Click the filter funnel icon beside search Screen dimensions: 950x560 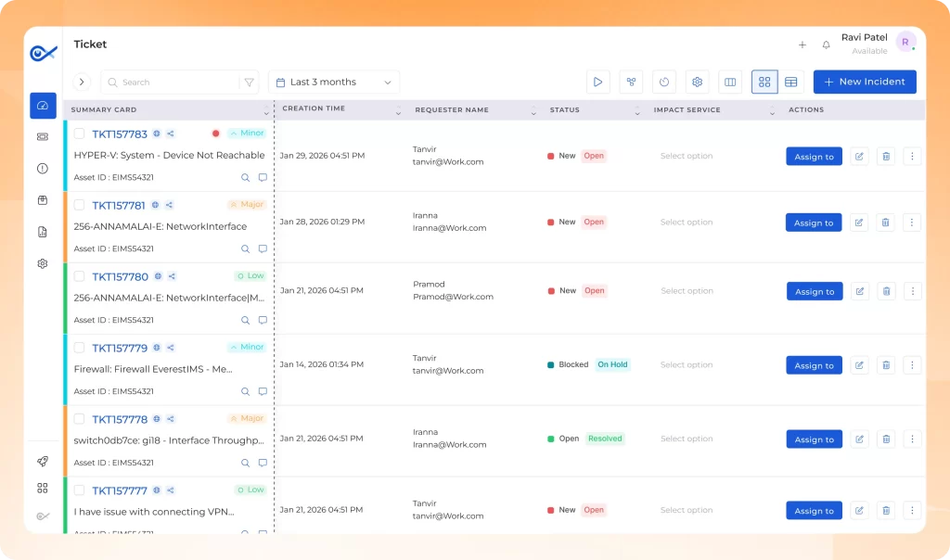249,83
